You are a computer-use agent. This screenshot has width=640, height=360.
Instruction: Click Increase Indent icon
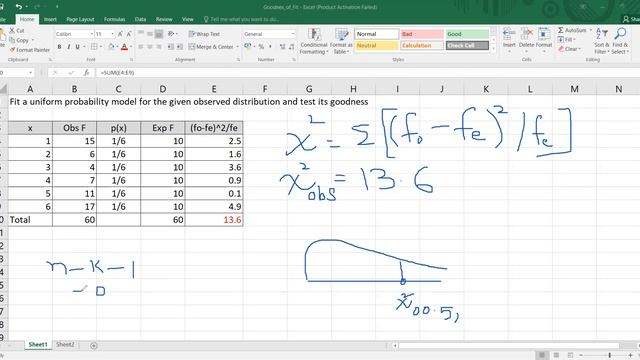(180, 47)
